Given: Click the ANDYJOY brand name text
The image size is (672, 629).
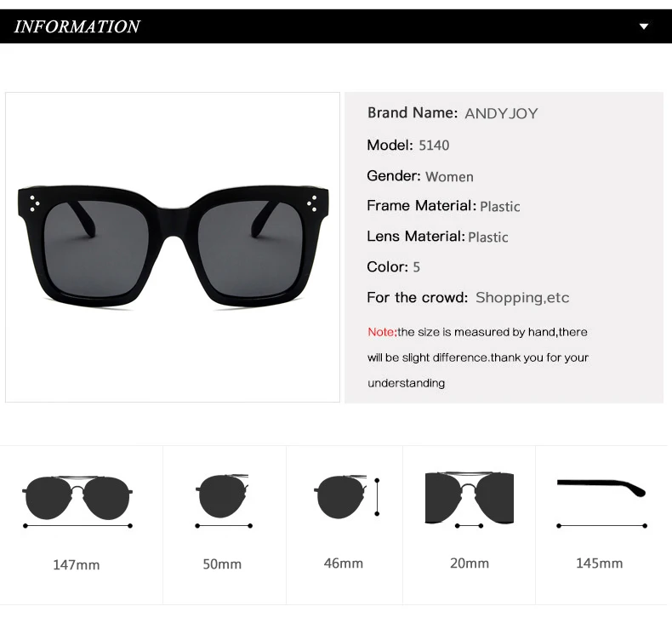Looking at the screenshot, I should (501, 113).
